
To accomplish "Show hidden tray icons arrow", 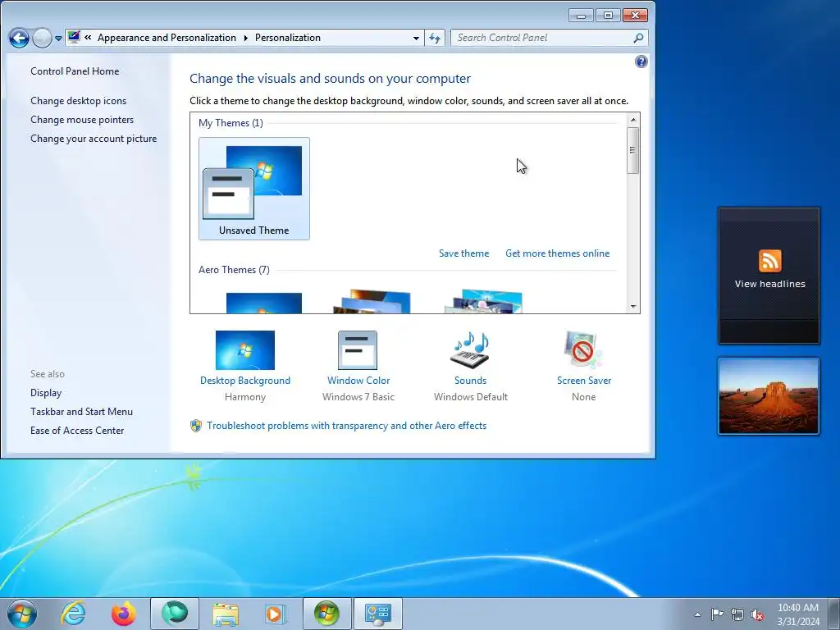I will click(x=697, y=614).
